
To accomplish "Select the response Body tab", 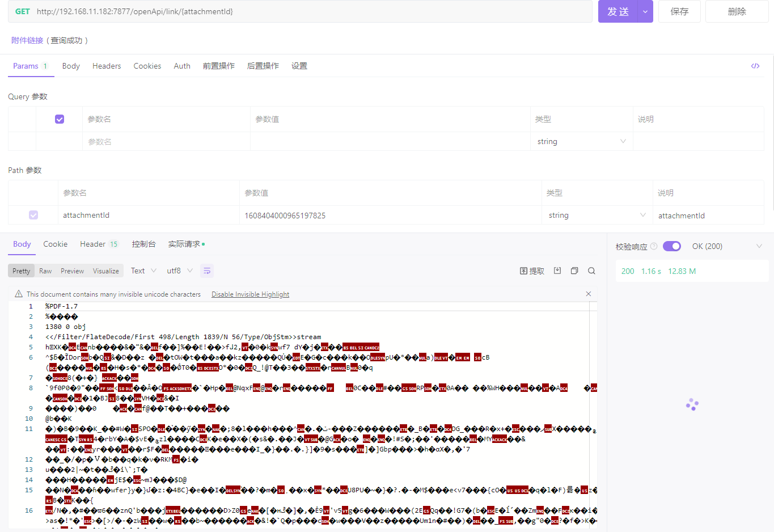I will pyautogui.click(x=22, y=244).
